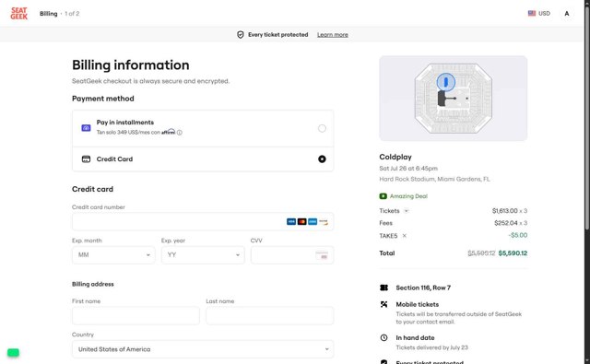The image size is (590, 364).
Task: Click the Section 116, Row 7 text
Action: point(423,288)
